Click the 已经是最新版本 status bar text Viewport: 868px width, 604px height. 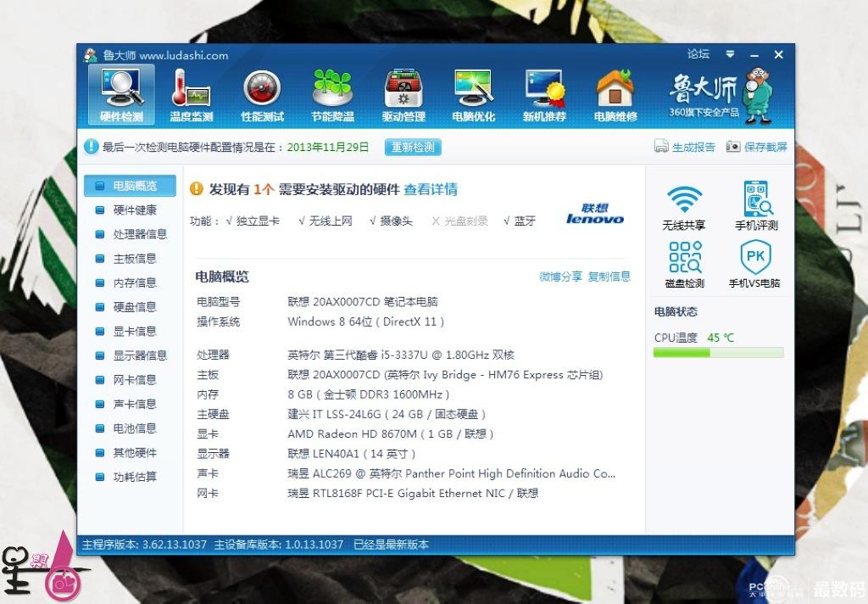(391, 545)
